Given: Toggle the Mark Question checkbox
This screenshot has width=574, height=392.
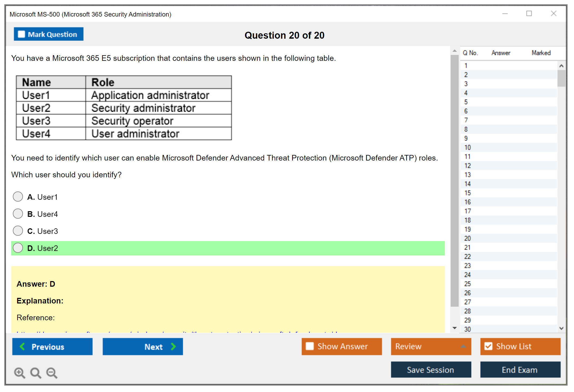Looking at the screenshot, I should [21, 34].
